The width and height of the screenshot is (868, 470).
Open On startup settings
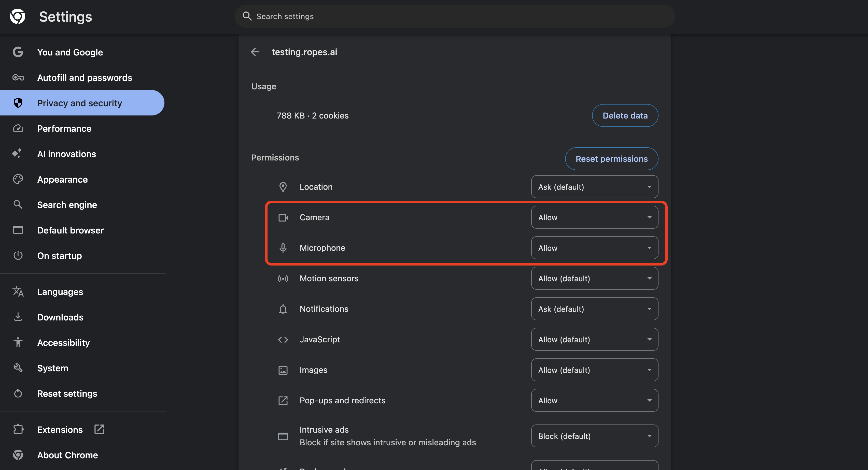[x=82, y=256]
